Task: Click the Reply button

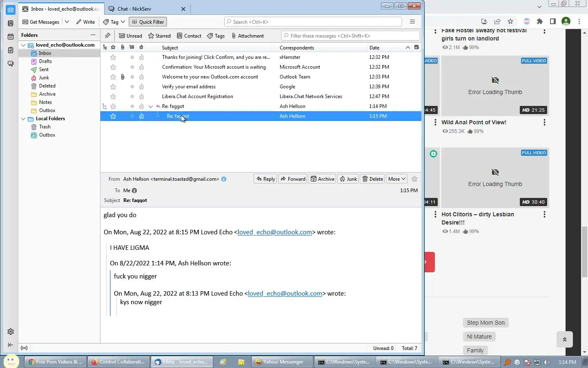Action: [x=265, y=179]
